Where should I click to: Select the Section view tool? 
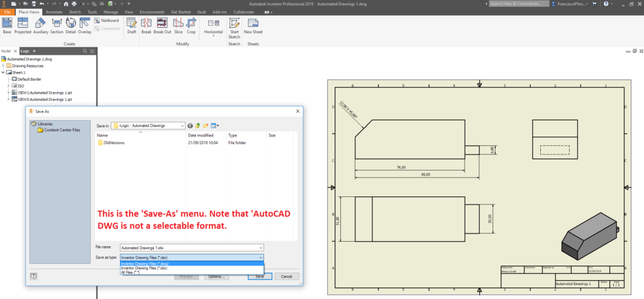pos(57,26)
